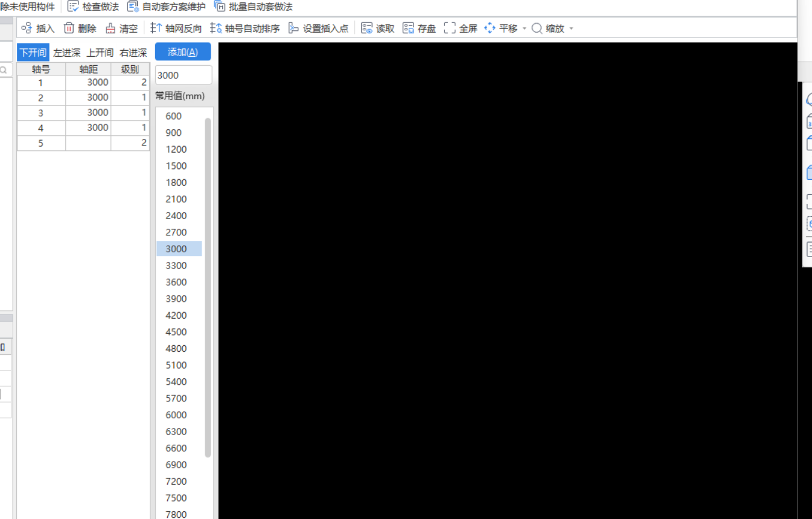The width and height of the screenshot is (812, 519).
Task: Click the 读取 (Read) icon
Action: [x=366, y=28]
